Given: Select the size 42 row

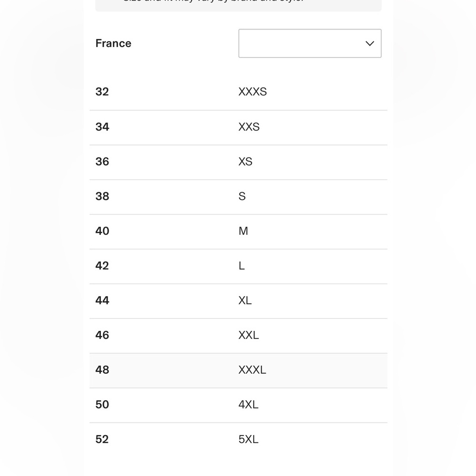Looking at the screenshot, I should point(102,266).
